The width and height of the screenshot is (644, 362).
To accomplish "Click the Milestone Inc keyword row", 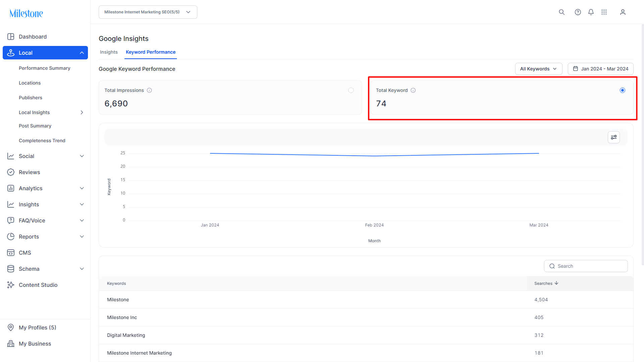I will tap(366, 317).
